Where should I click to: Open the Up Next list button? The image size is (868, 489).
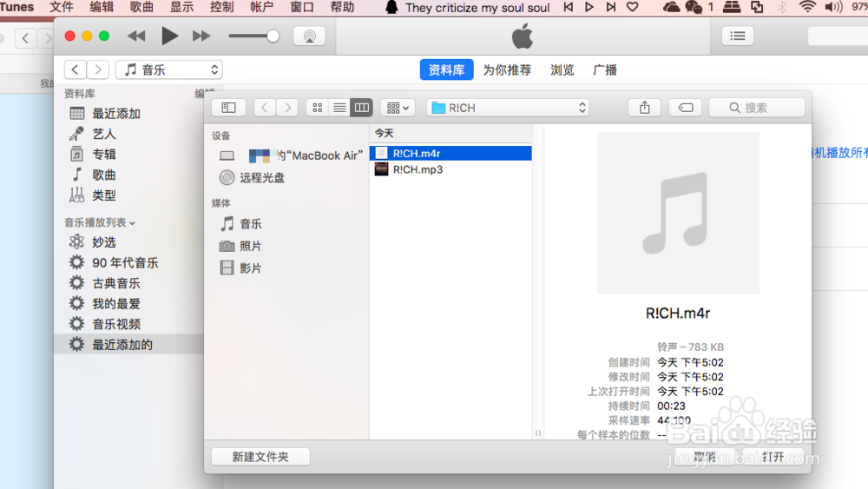click(x=737, y=36)
